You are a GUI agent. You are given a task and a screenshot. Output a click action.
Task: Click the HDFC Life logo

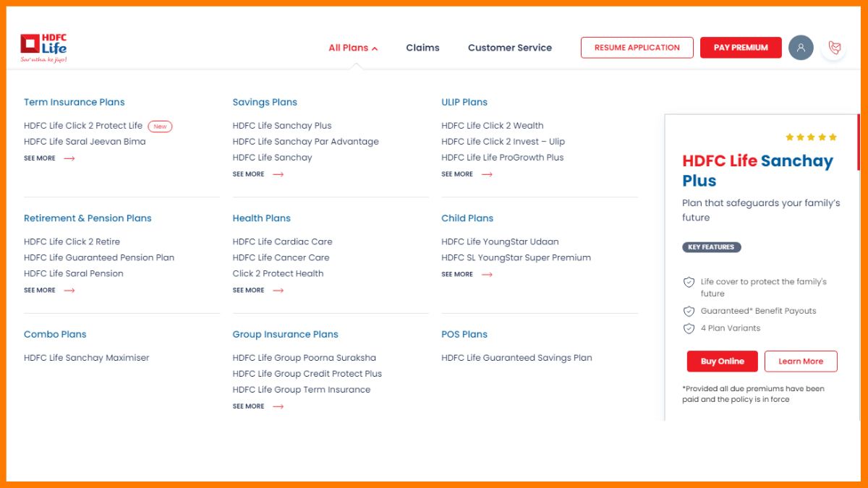click(45, 46)
